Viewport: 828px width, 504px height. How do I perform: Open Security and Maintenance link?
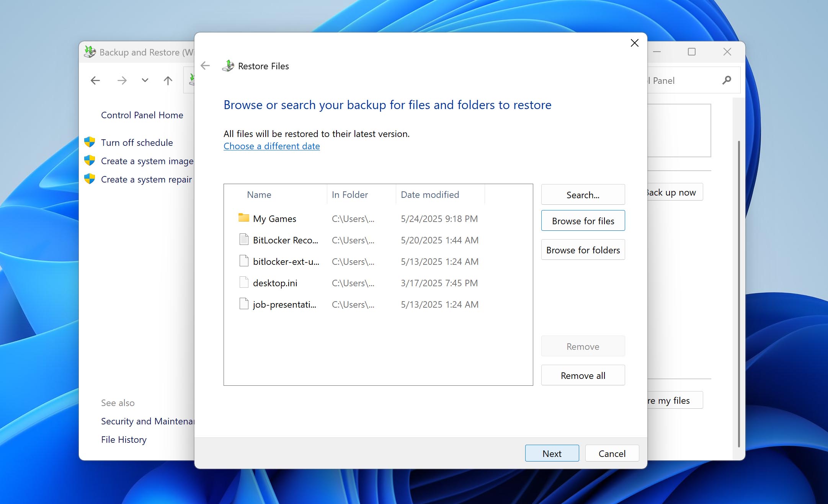click(x=148, y=421)
